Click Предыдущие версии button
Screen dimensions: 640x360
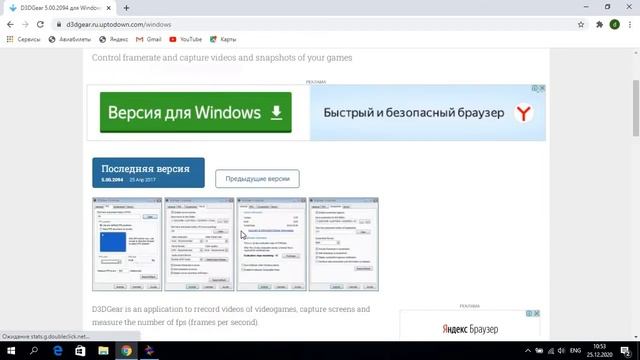257,179
